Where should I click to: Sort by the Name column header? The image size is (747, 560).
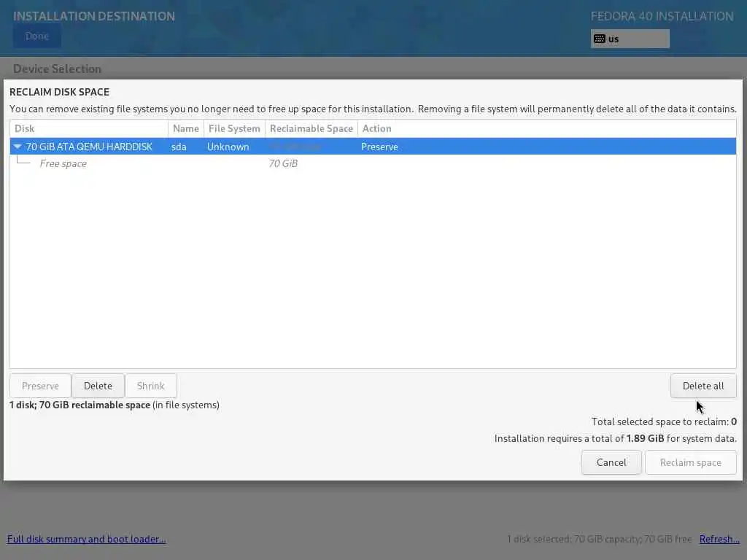click(186, 128)
